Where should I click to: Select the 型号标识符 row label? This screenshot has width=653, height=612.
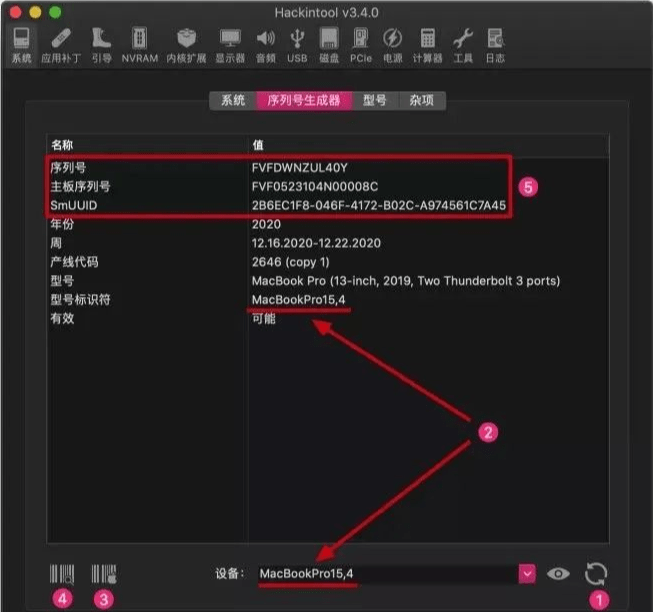coord(80,300)
